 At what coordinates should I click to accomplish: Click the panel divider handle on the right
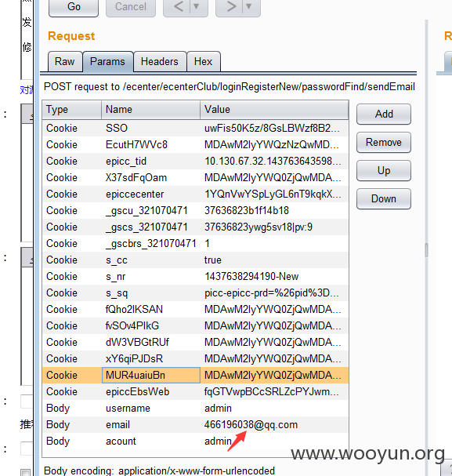[426, 250]
